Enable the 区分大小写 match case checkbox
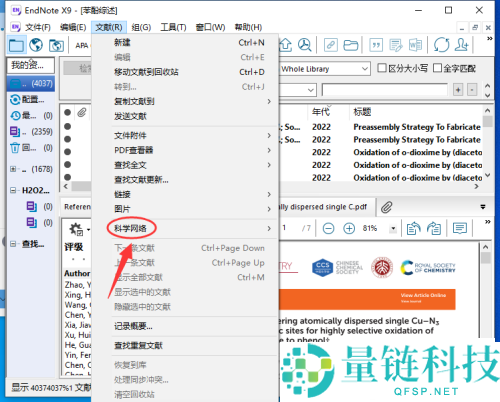Image resolution: width=500 pixels, height=402 pixels. coord(382,68)
